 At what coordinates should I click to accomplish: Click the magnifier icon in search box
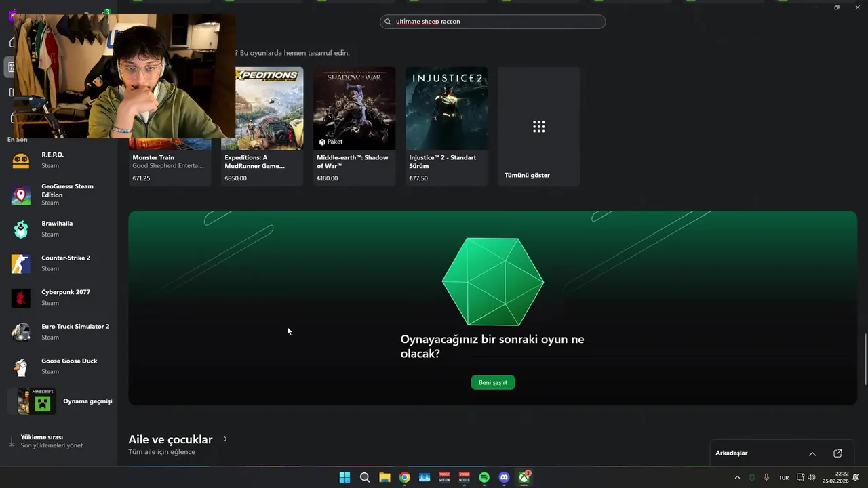click(389, 22)
